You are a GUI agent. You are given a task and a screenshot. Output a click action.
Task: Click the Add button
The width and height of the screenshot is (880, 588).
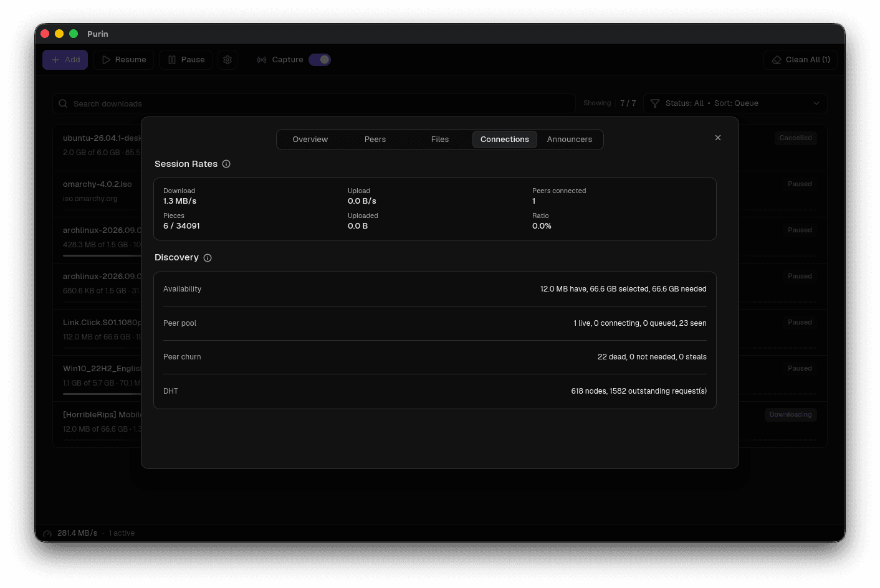65,60
